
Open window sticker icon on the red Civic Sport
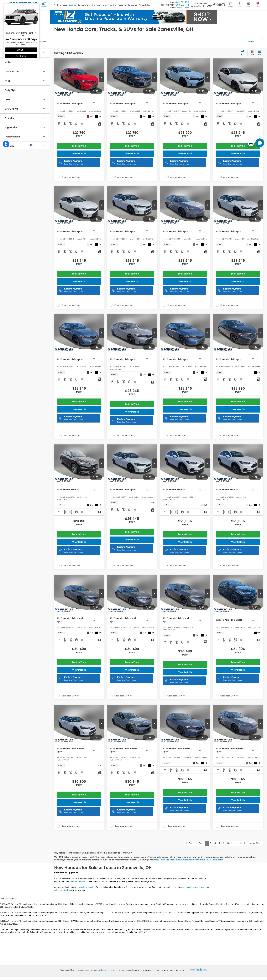[99, 124]
